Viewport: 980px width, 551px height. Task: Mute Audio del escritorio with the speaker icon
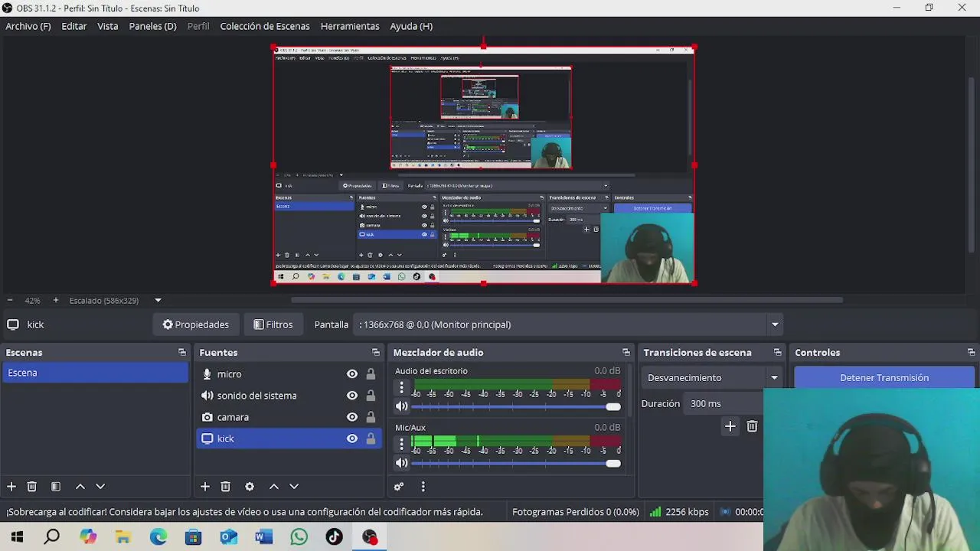(x=401, y=406)
